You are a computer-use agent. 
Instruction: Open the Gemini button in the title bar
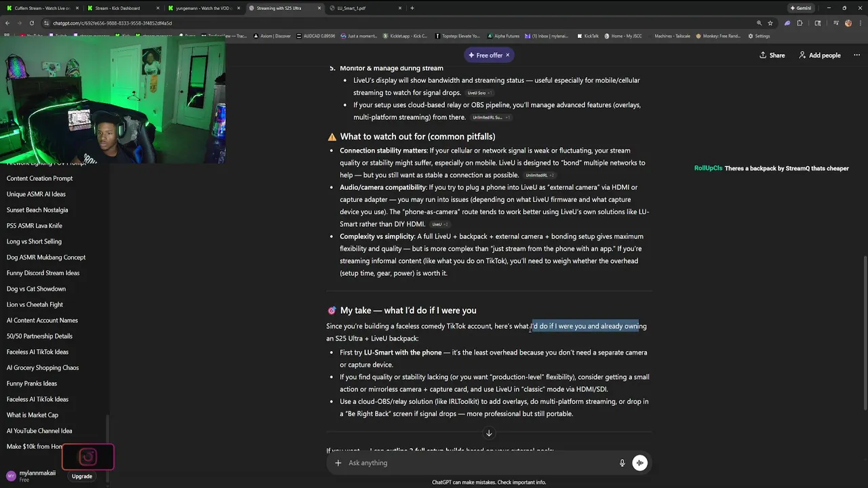(x=801, y=8)
